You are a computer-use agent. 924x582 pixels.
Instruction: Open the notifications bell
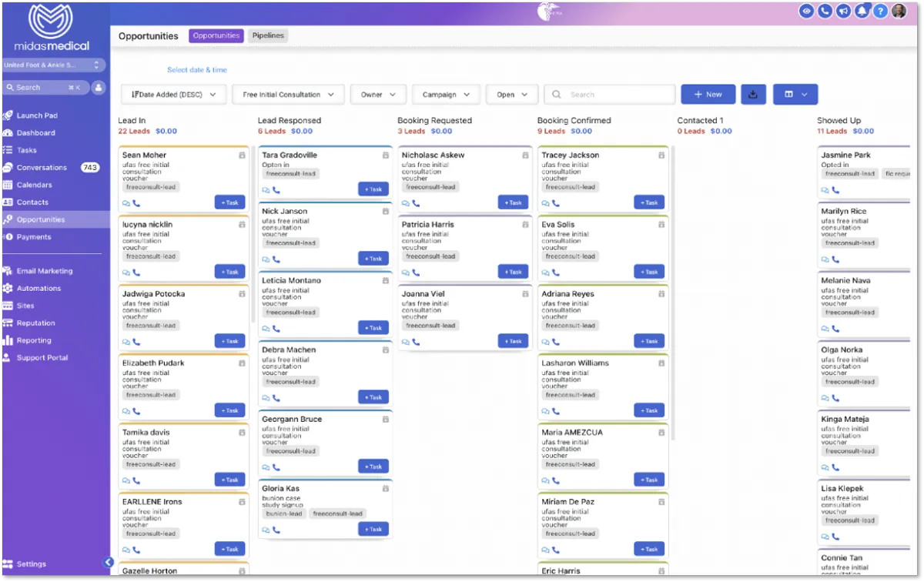[x=862, y=12]
